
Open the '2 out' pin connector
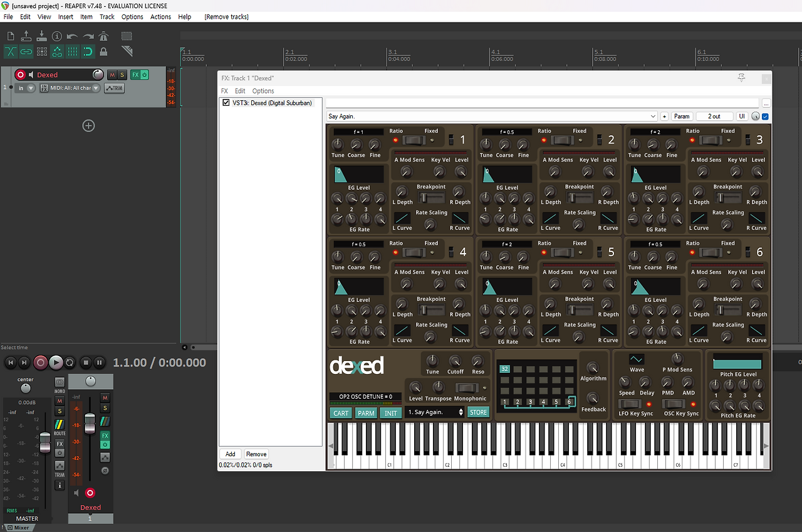tap(714, 117)
